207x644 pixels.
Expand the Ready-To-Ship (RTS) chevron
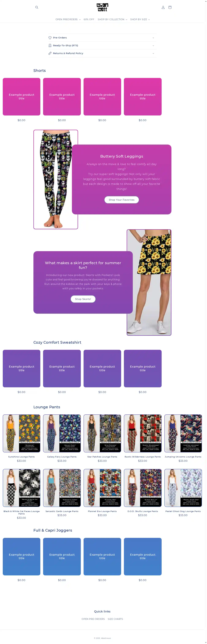153,45
